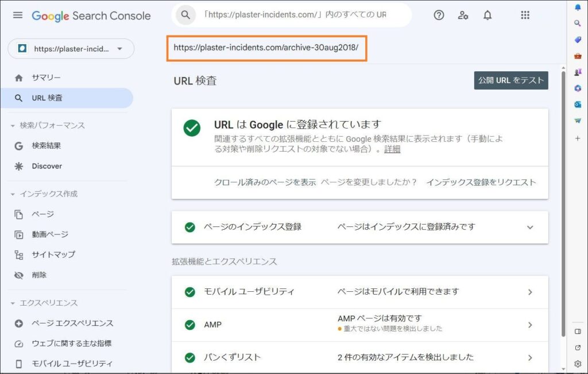Click the 検索結果 Google G icon
The height and width of the screenshot is (374, 588).
click(x=18, y=146)
